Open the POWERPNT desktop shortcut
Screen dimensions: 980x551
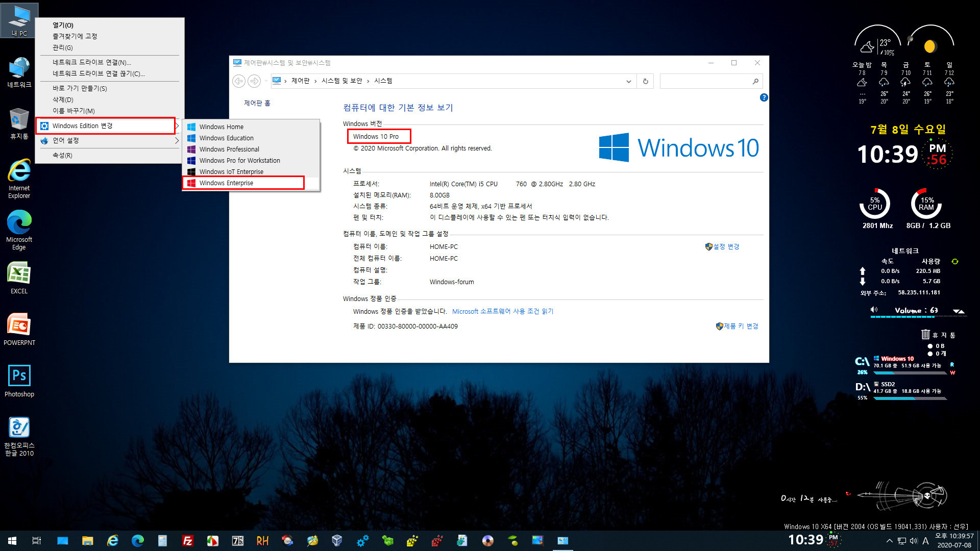[19, 330]
